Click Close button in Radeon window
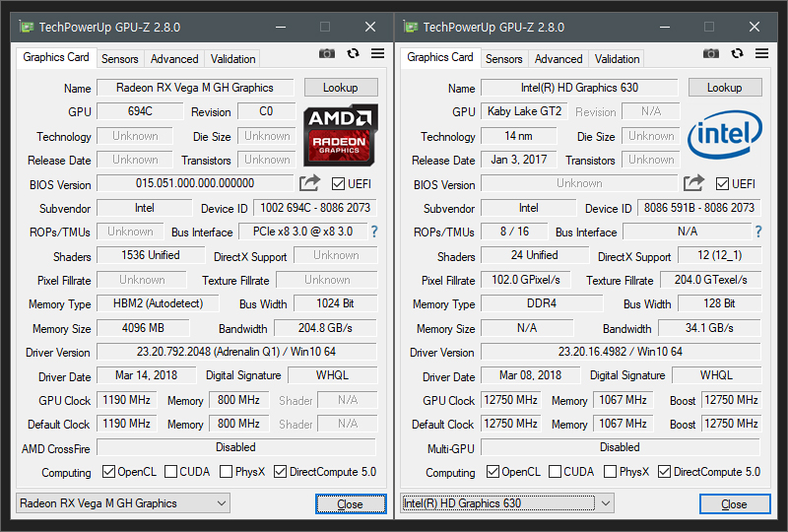788x532 pixels. pos(351,503)
